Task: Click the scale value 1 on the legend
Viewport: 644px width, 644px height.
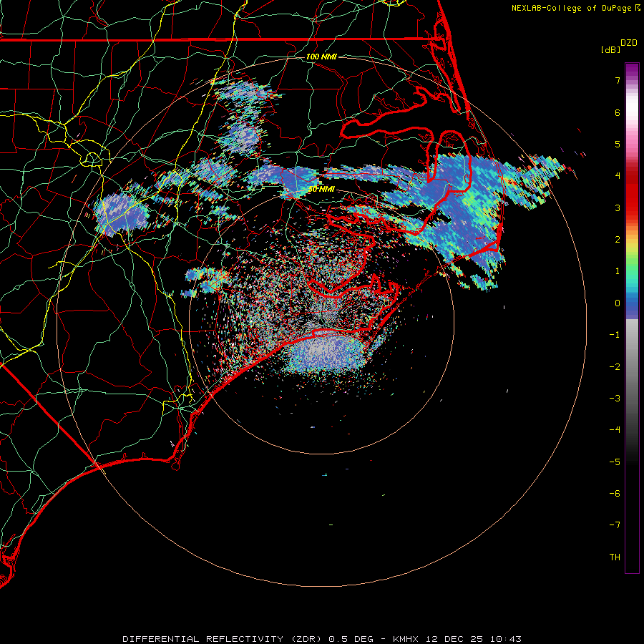Action: click(x=618, y=271)
